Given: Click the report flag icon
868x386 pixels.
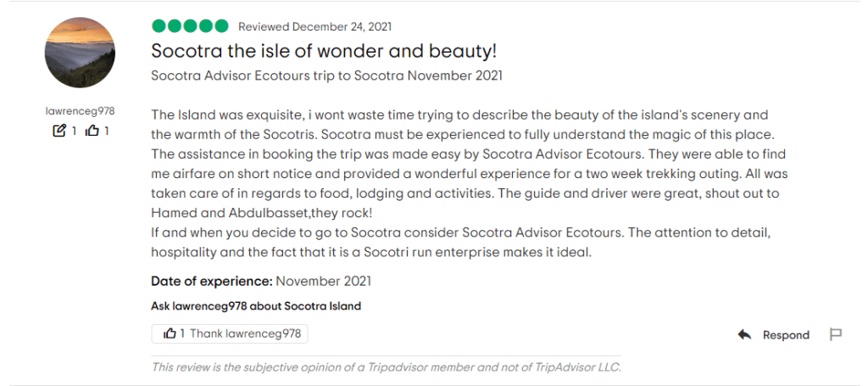Looking at the screenshot, I should (835, 334).
